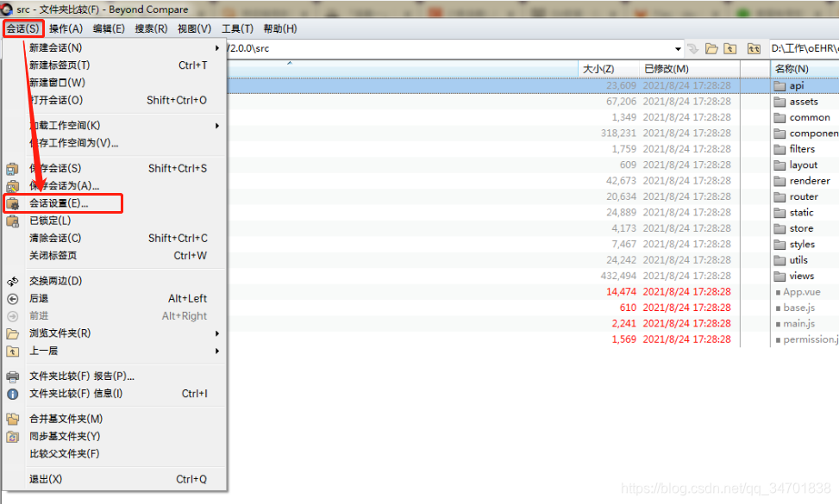The image size is (839, 504).
Task: Click the 保存会话为(A) icon
Action: (x=12, y=186)
